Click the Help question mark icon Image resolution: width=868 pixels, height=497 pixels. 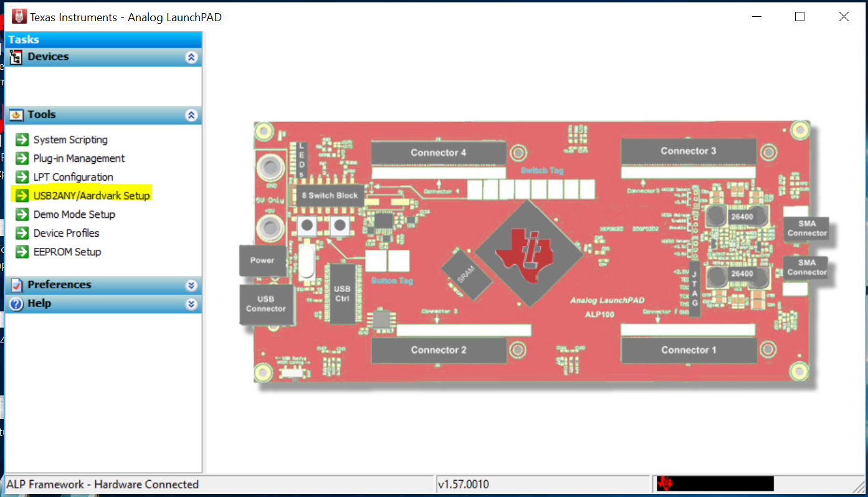[x=16, y=304]
